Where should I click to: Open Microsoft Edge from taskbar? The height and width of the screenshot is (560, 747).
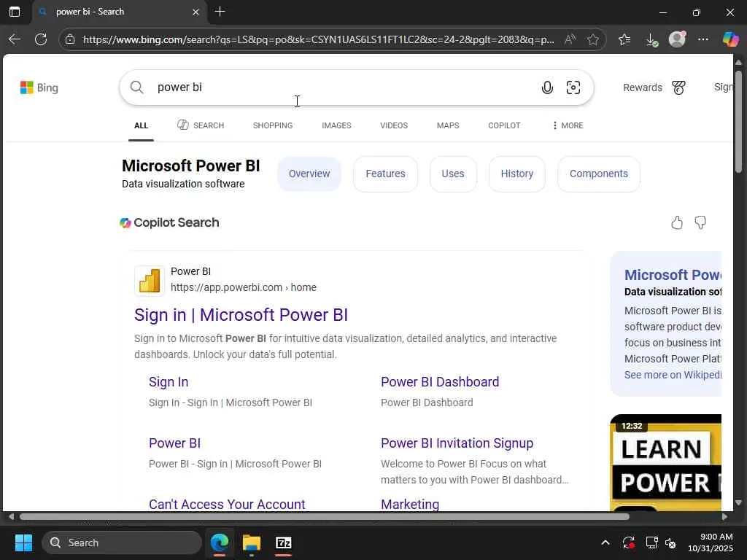coord(220,542)
